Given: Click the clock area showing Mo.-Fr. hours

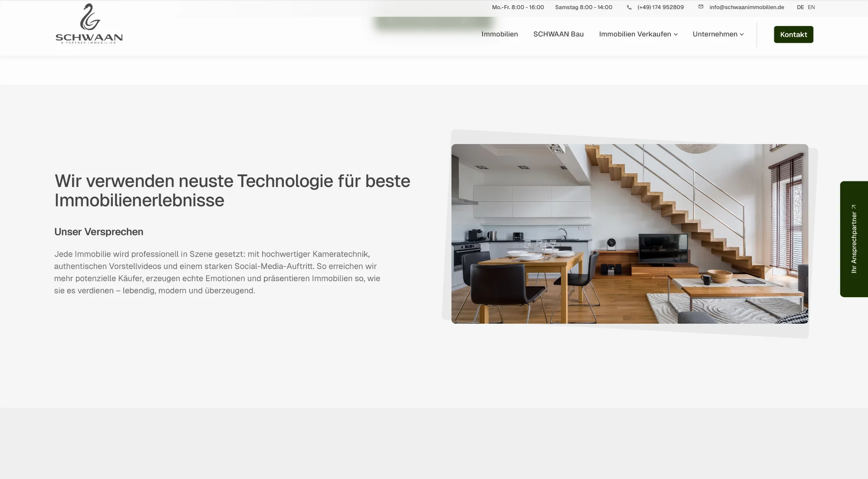Looking at the screenshot, I should pyautogui.click(x=518, y=7).
